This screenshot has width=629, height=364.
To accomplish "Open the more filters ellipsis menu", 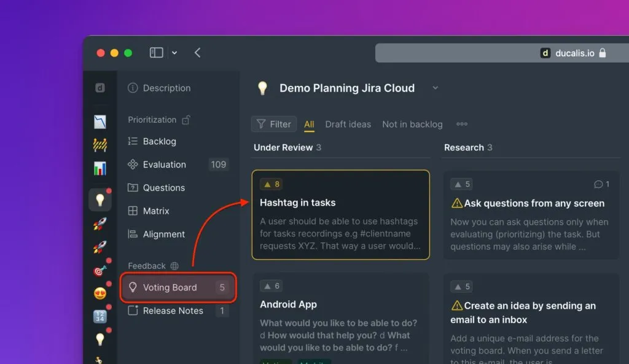I will tap(462, 124).
